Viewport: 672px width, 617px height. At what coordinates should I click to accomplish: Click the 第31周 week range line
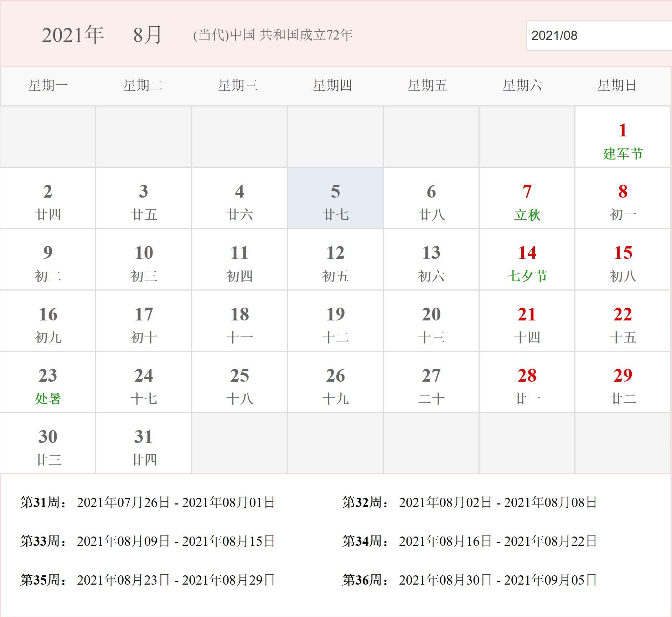[x=148, y=502]
